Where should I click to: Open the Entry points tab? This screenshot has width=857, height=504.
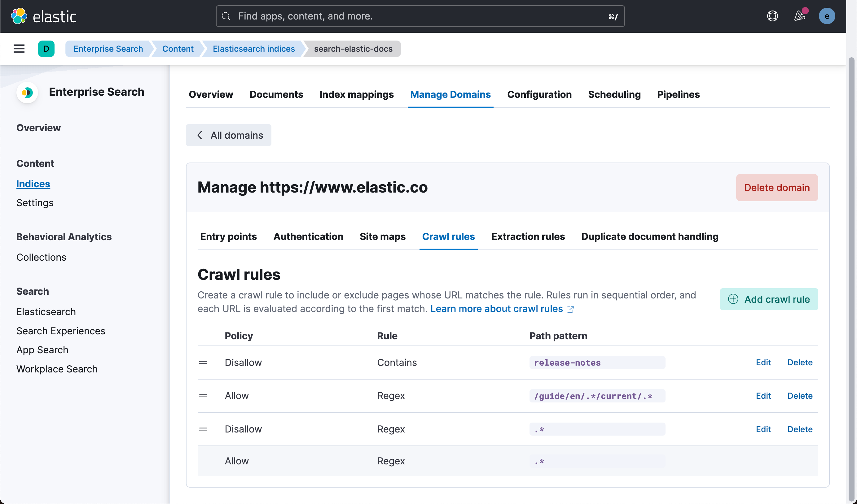click(229, 237)
